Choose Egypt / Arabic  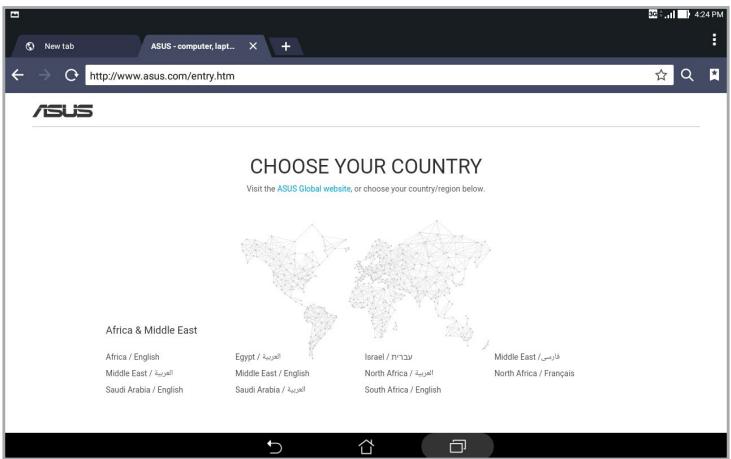coord(258,357)
